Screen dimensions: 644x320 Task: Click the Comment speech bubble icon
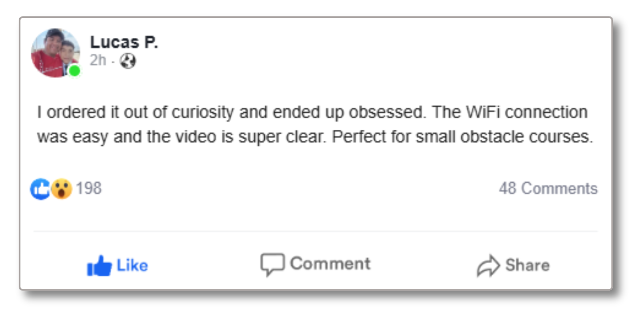click(272, 265)
